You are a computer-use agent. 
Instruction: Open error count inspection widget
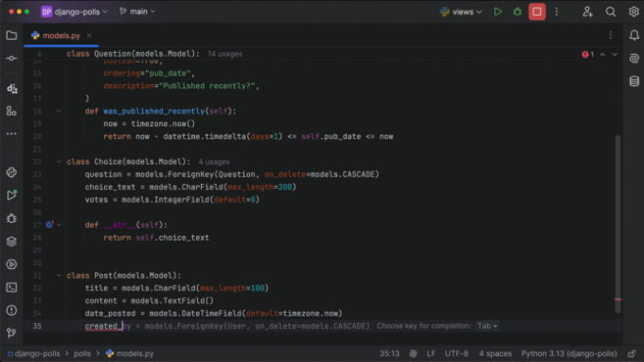588,54
